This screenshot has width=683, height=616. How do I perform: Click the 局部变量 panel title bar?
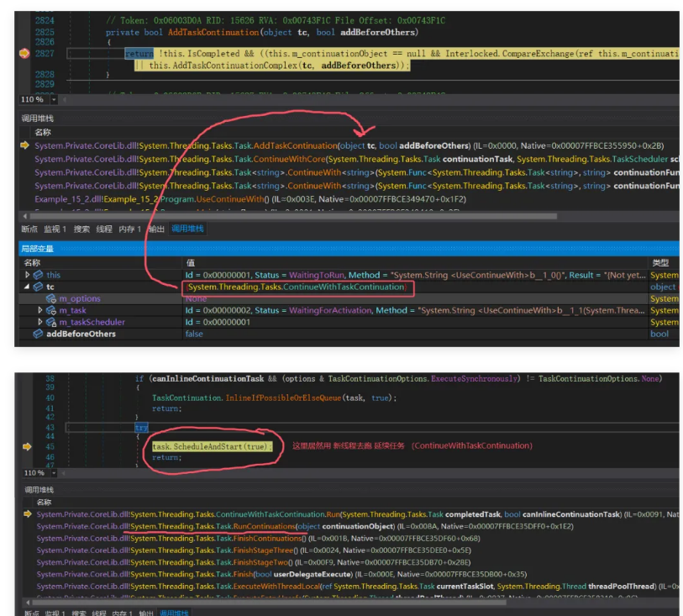(x=349, y=248)
